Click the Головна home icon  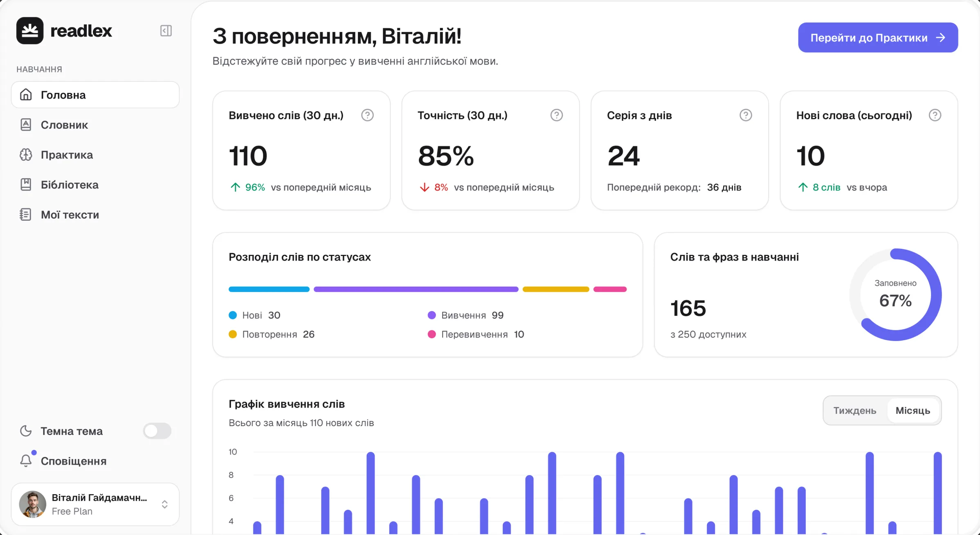pos(26,94)
